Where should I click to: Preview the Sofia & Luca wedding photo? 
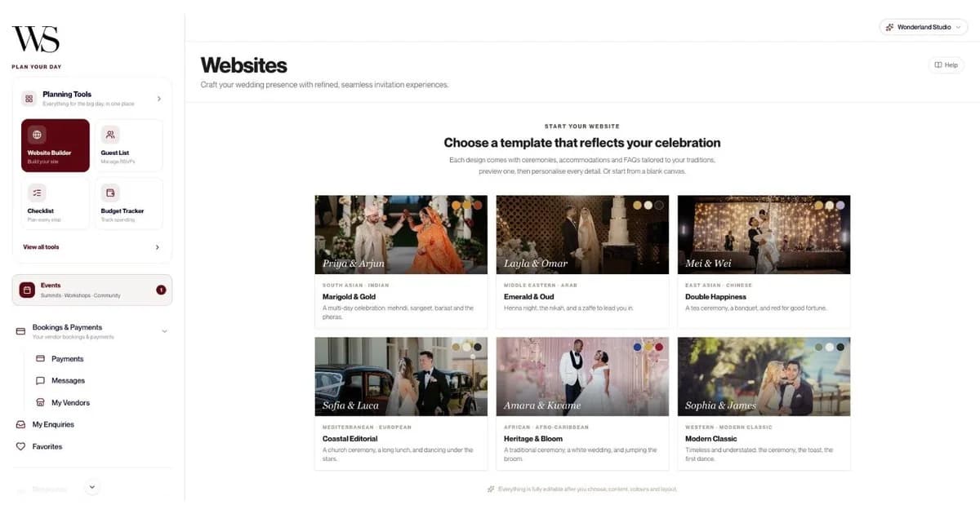tap(401, 377)
